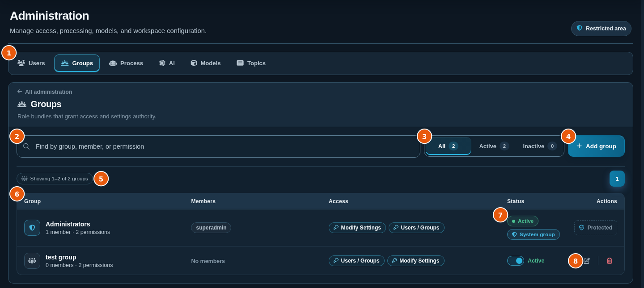Show All groups filter
This screenshot has width=644, height=288.
point(448,146)
